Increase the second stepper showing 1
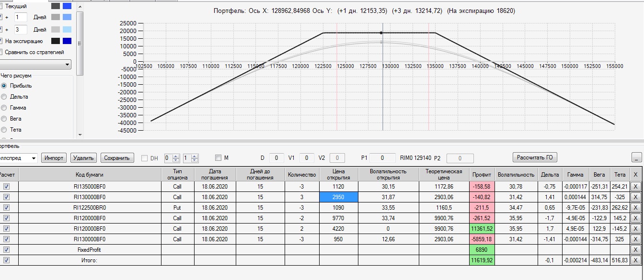Viewport: 644px width, 280px height. point(195,156)
